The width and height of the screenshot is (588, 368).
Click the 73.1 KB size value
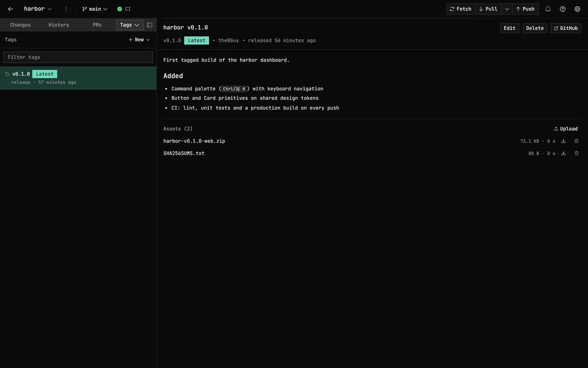click(529, 141)
